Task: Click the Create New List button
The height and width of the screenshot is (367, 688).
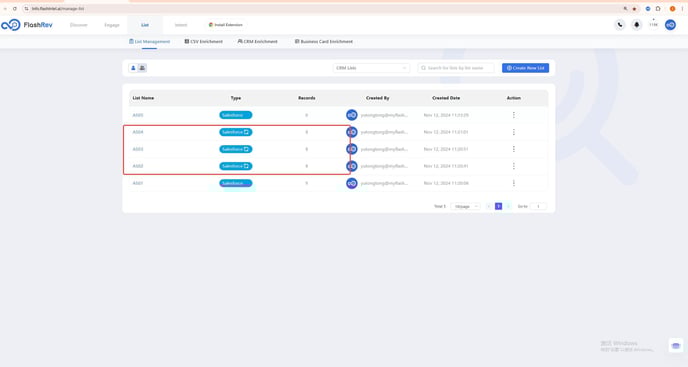Action: pos(525,68)
